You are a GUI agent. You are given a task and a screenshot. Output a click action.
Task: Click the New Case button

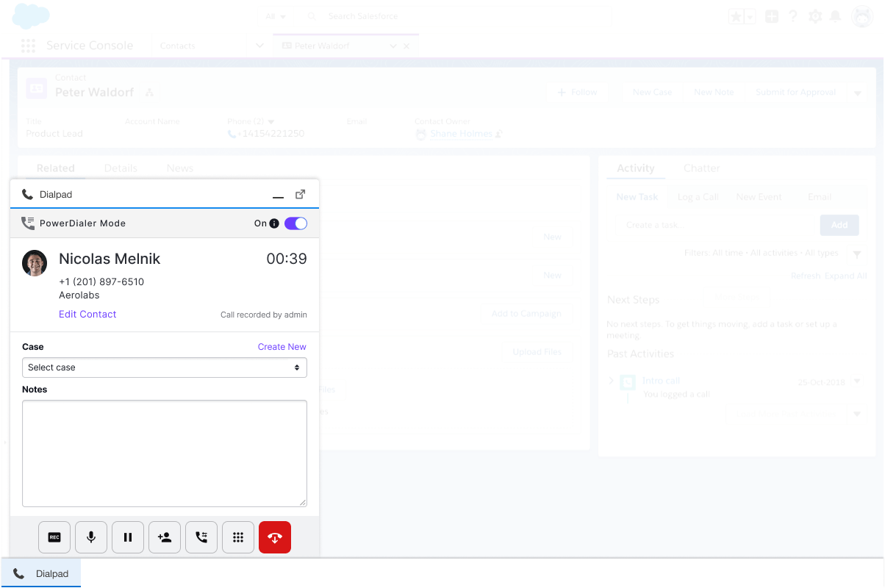[652, 92]
